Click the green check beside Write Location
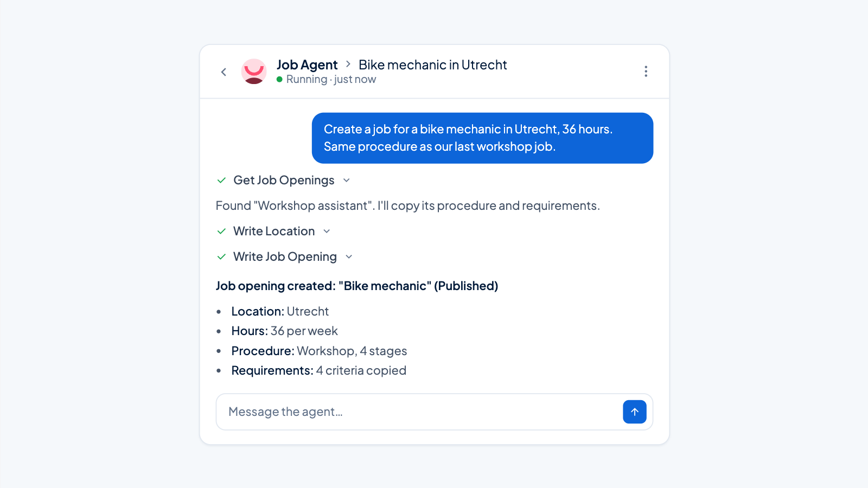Image resolution: width=868 pixels, height=488 pixels. tap(221, 232)
